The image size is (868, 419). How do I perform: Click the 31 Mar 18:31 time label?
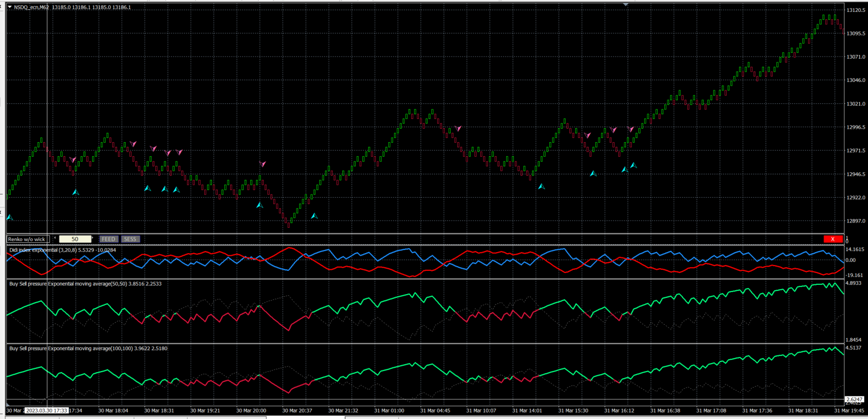803,410
